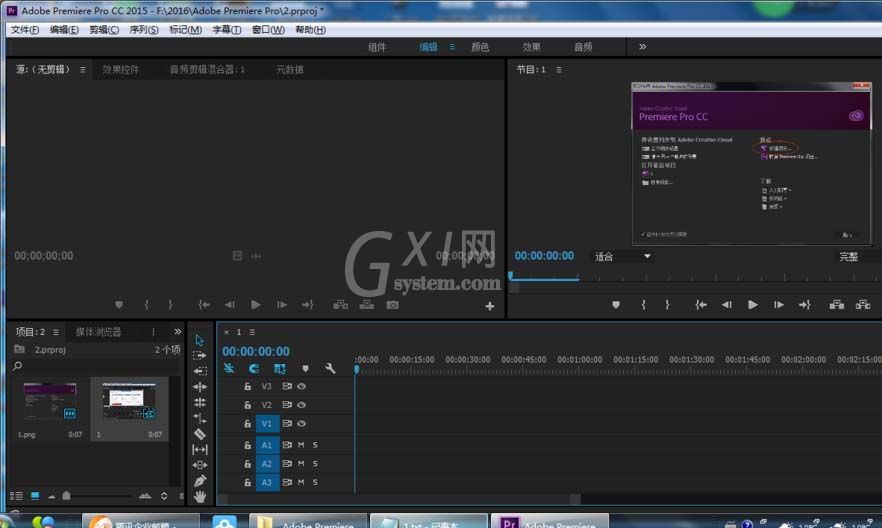This screenshot has width=882, height=528.
Task: Go to Out point in Program monitor
Action: pos(805,305)
